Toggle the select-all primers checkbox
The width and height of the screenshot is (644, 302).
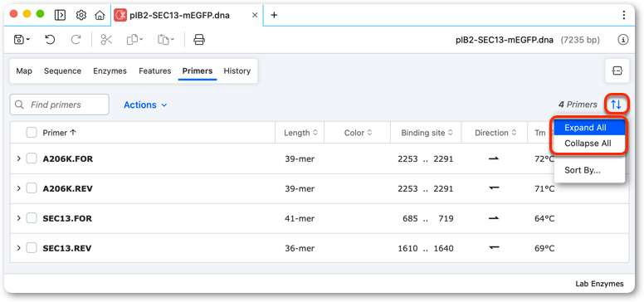pyautogui.click(x=32, y=133)
